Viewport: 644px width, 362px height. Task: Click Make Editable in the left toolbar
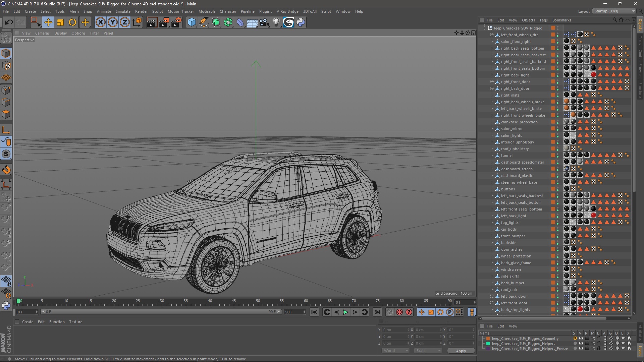[6, 38]
